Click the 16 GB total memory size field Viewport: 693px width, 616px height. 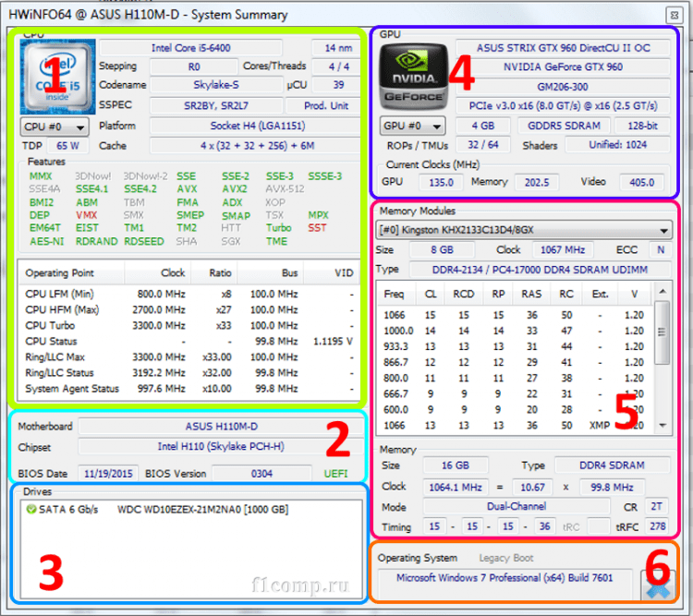[x=456, y=465]
